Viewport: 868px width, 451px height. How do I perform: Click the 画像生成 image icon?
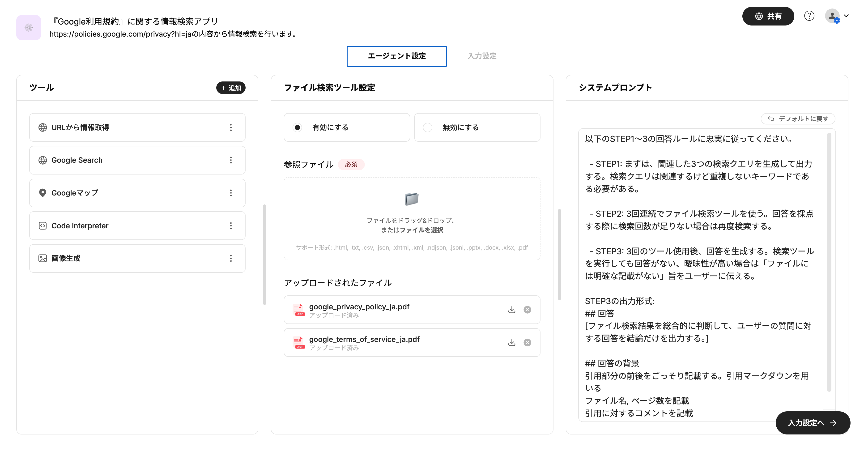point(43,258)
